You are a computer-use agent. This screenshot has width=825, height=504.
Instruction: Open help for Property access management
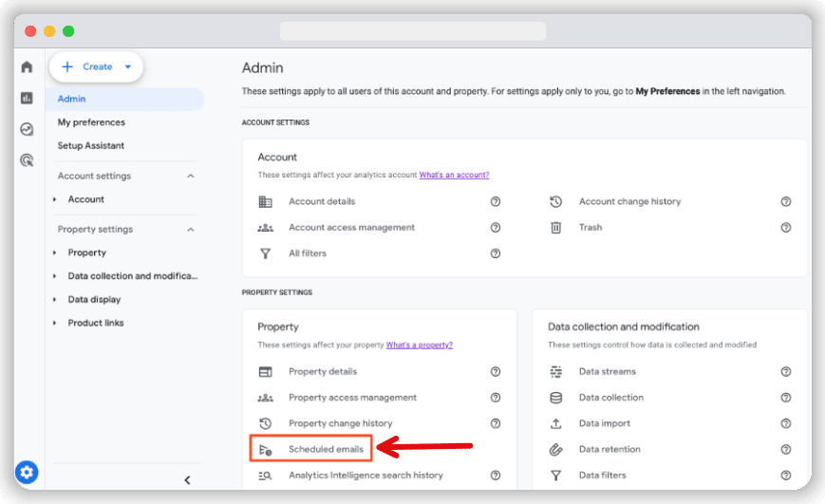[496, 398]
